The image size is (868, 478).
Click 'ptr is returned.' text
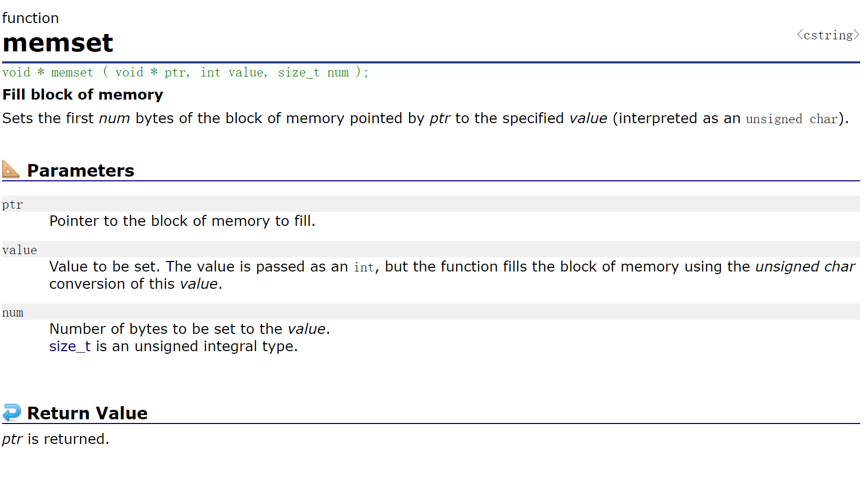point(56,439)
